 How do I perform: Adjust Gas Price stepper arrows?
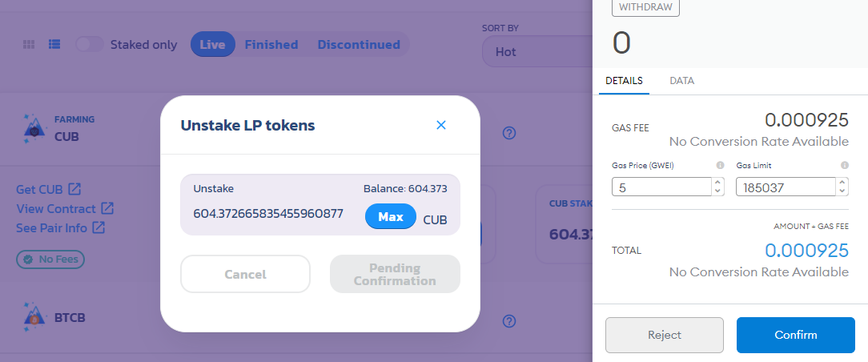point(717,187)
